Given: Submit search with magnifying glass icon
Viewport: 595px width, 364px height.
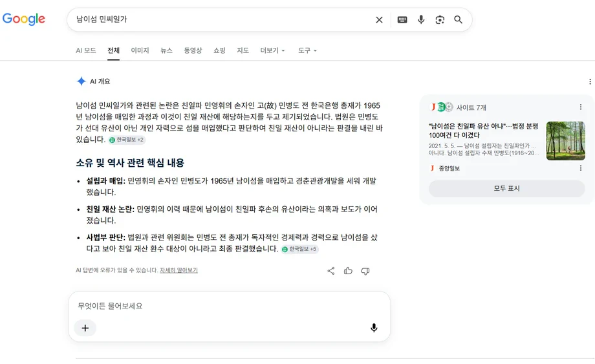Looking at the screenshot, I should coord(458,19).
